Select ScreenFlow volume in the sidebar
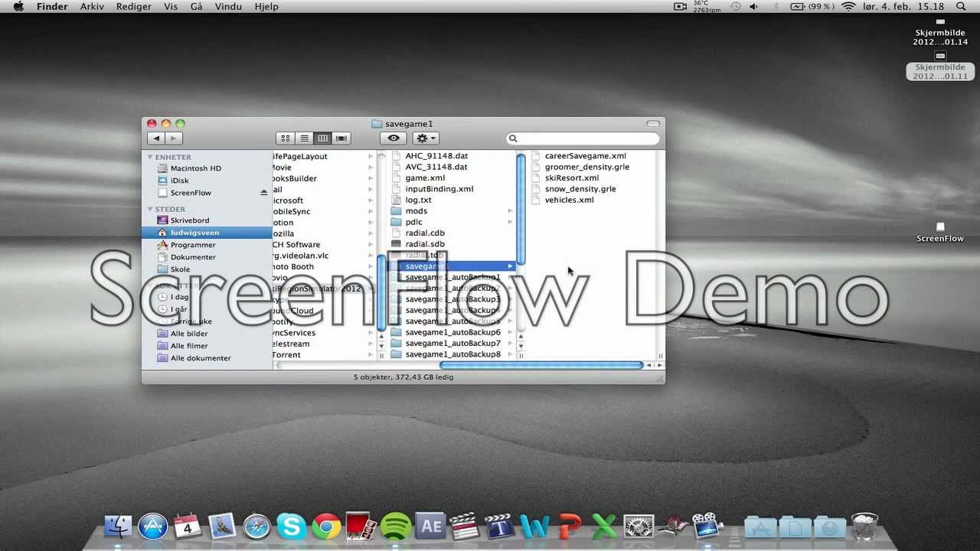The height and width of the screenshot is (551, 980). coord(191,193)
